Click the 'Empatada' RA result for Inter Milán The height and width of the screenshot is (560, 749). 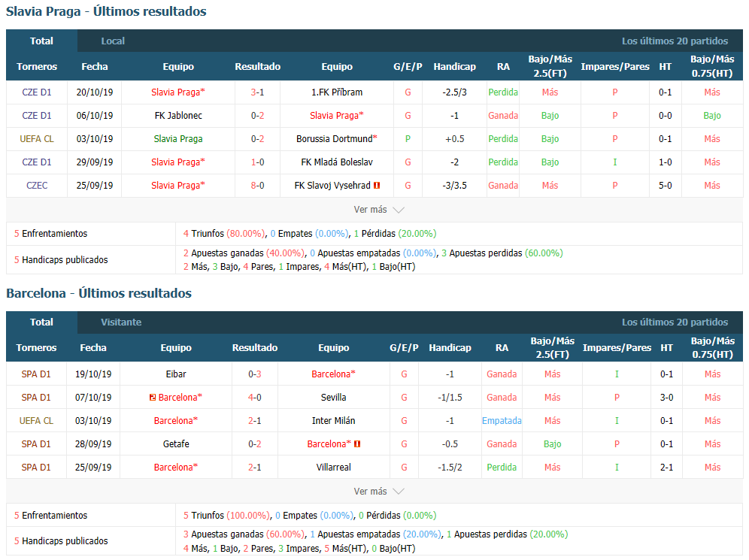tap(502, 421)
